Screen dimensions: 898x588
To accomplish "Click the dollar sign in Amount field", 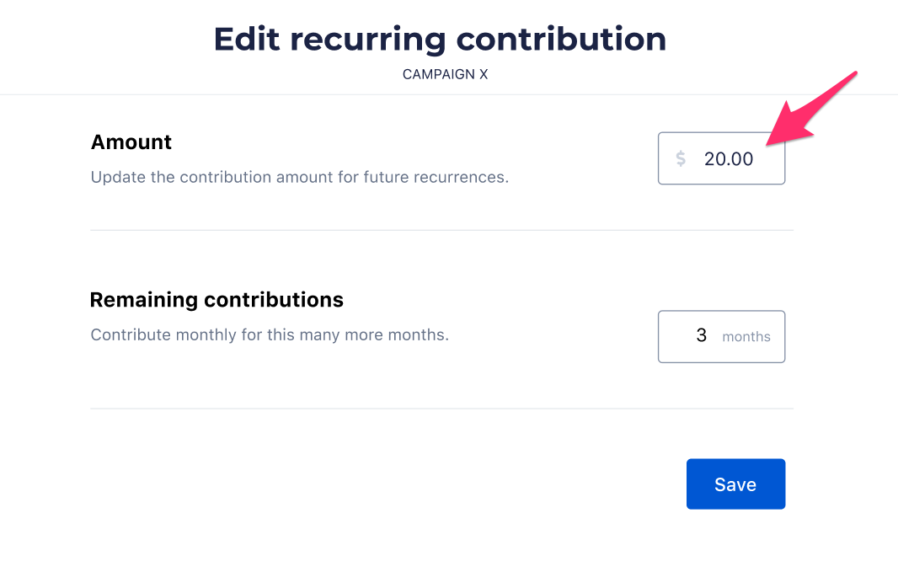I will (681, 158).
